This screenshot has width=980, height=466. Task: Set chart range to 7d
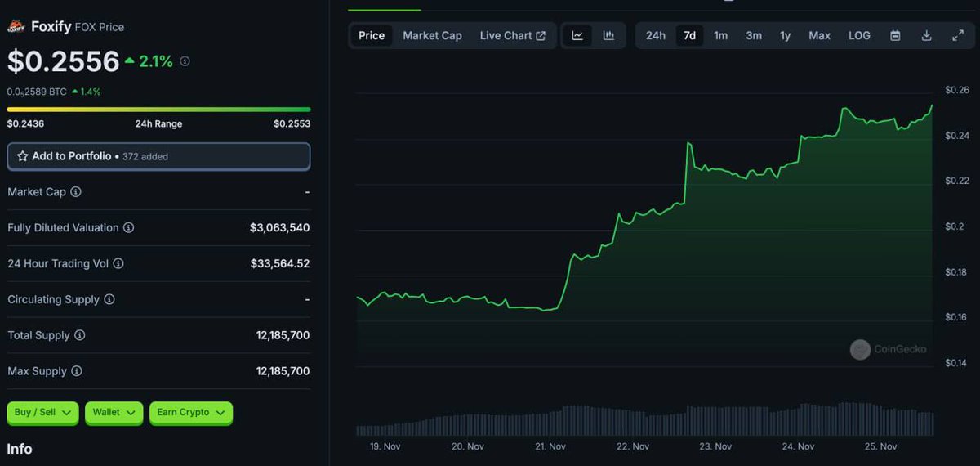[689, 36]
